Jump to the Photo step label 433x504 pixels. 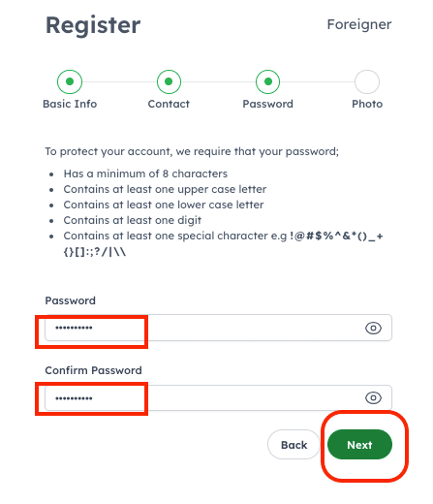[367, 104]
